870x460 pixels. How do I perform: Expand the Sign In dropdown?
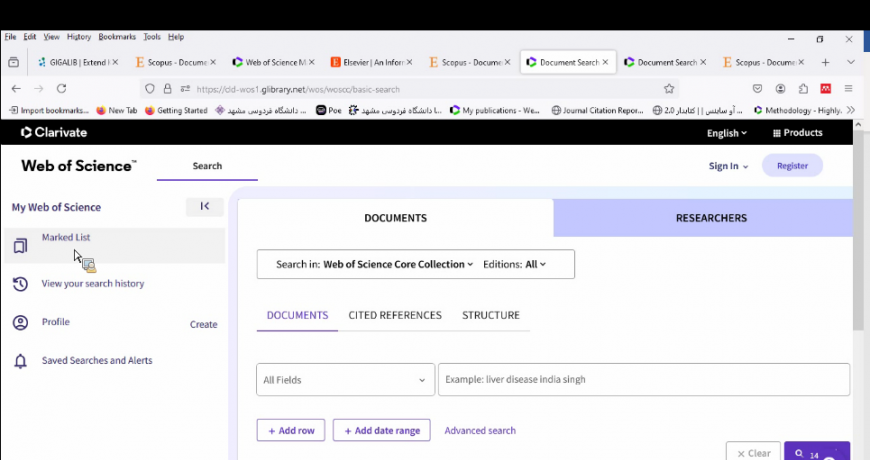point(728,166)
